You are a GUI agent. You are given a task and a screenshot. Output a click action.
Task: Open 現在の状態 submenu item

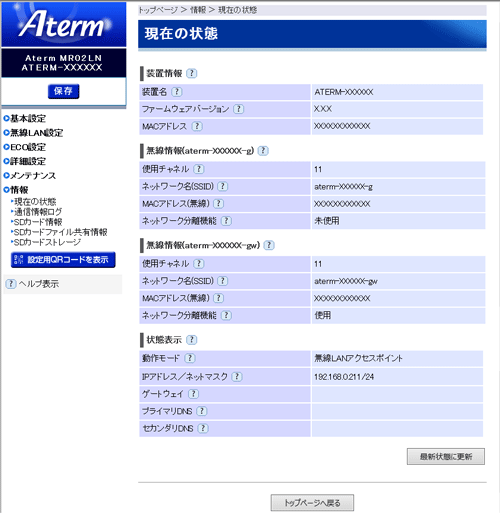[34, 202]
